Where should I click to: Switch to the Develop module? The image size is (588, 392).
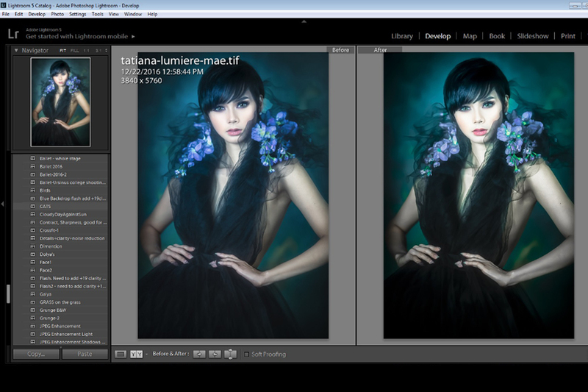pos(437,36)
